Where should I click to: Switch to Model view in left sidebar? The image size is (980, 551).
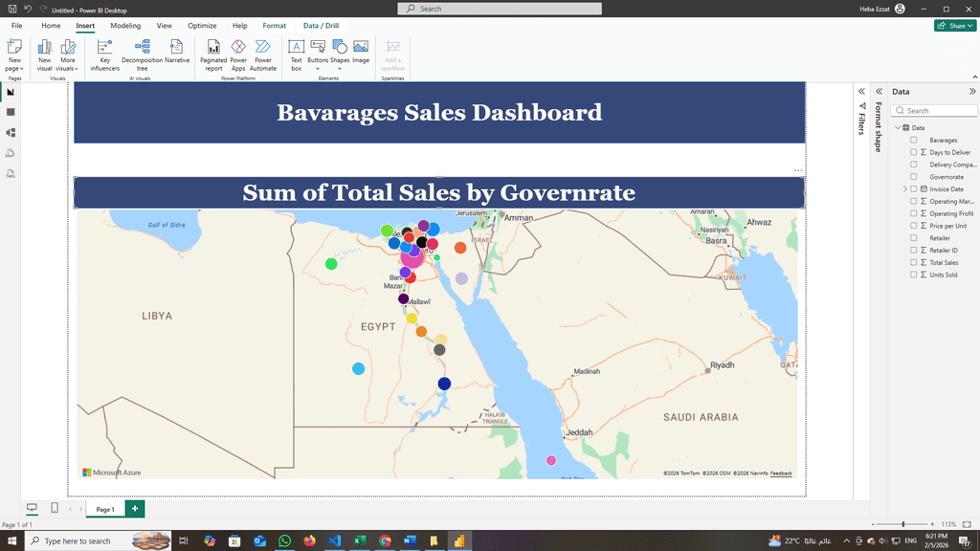click(x=11, y=132)
